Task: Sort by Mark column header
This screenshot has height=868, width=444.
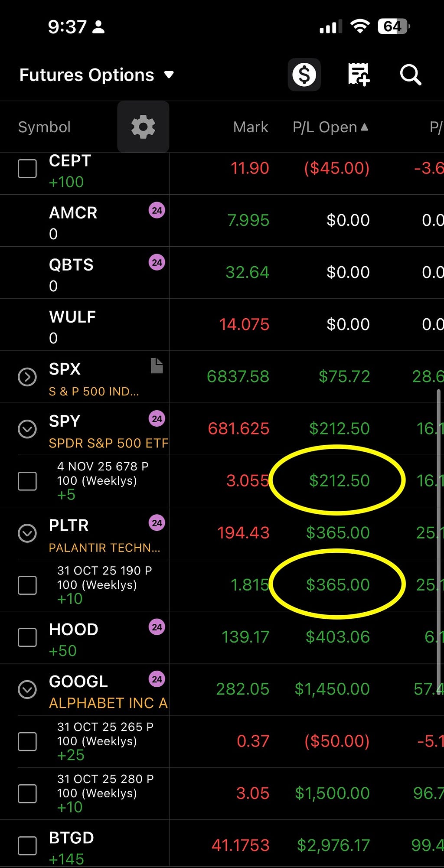Action: pyautogui.click(x=251, y=127)
